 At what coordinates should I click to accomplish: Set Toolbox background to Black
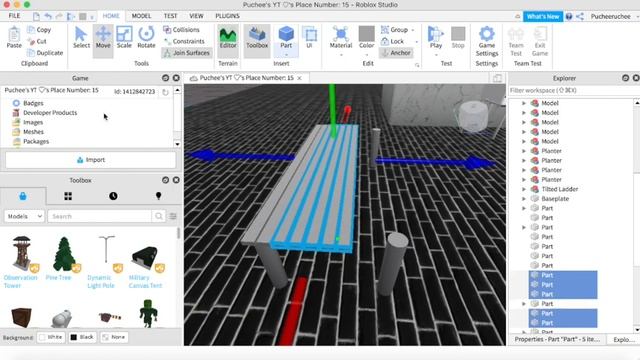(x=82, y=337)
